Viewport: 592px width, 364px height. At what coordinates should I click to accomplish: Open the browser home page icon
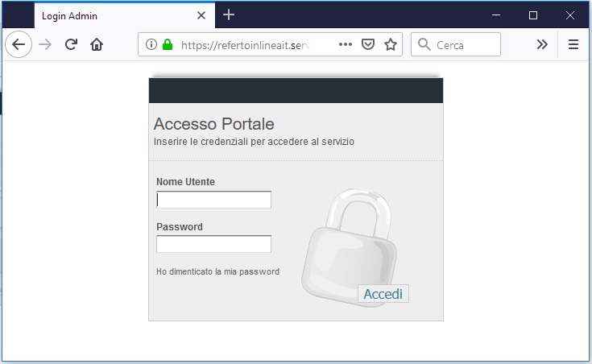pos(97,44)
